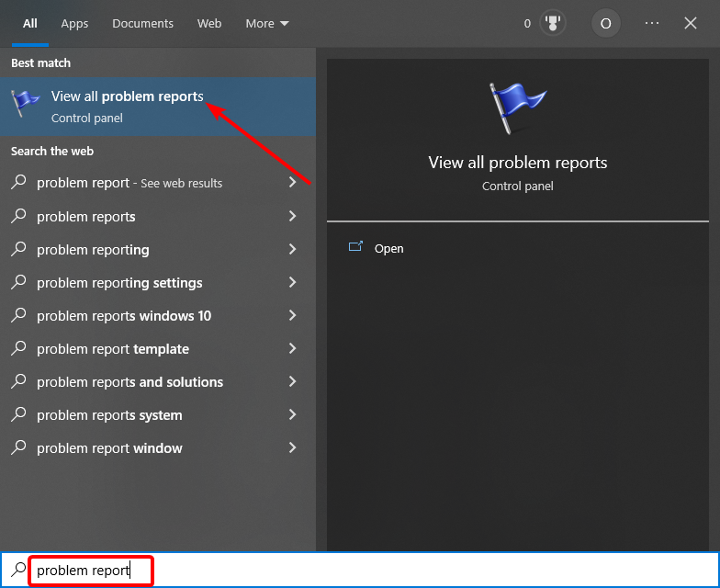Viewport: 720px width, 588px height.
Task: Expand chevron for 'problem reports system'
Action: click(292, 414)
